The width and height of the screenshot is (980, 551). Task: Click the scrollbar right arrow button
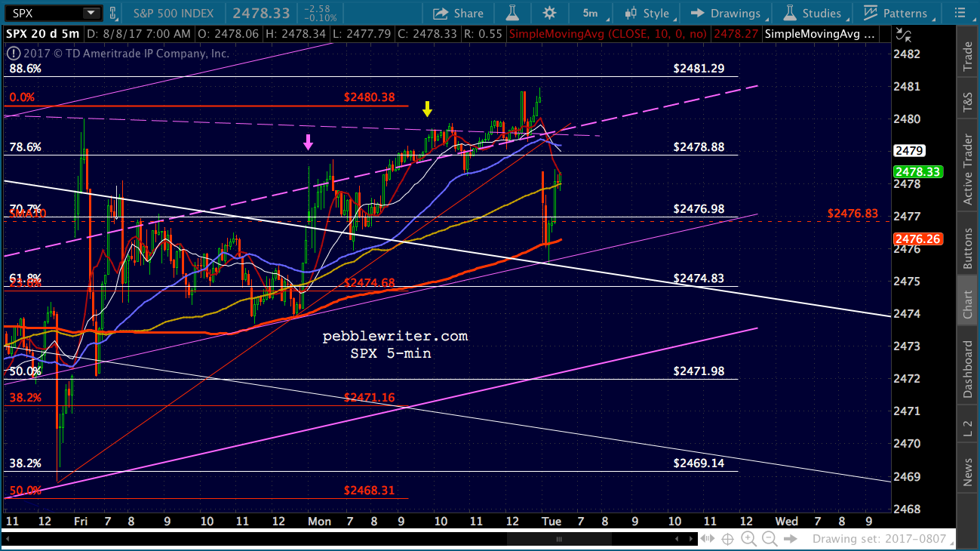(x=690, y=539)
